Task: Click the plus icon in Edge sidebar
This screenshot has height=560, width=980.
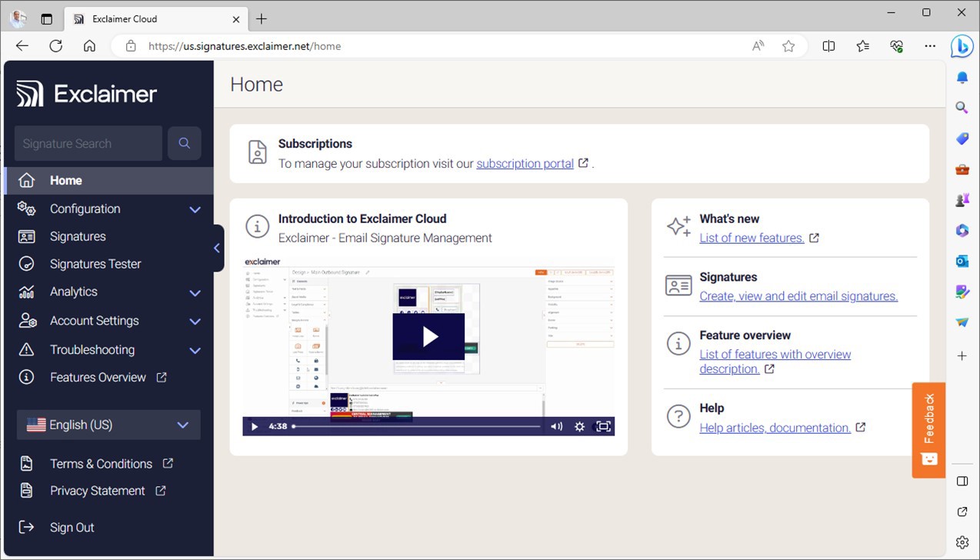Action: 962,356
